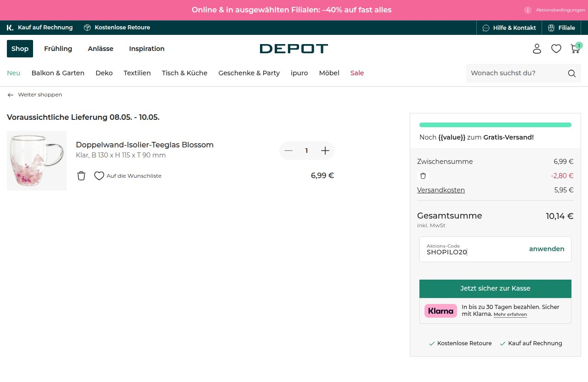The width and height of the screenshot is (588, 382).
Task: Click the Gesamtsumme 10,14 € value
Action: click(560, 216)
